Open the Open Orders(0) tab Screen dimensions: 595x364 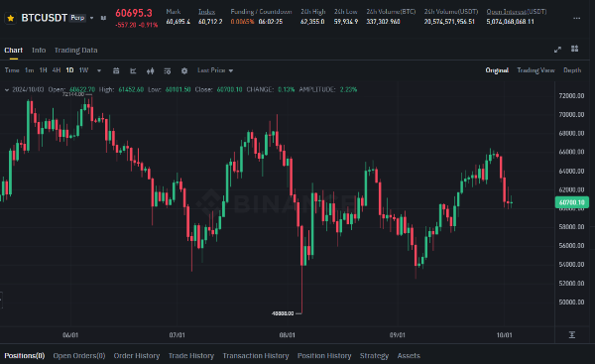(79, 356)
